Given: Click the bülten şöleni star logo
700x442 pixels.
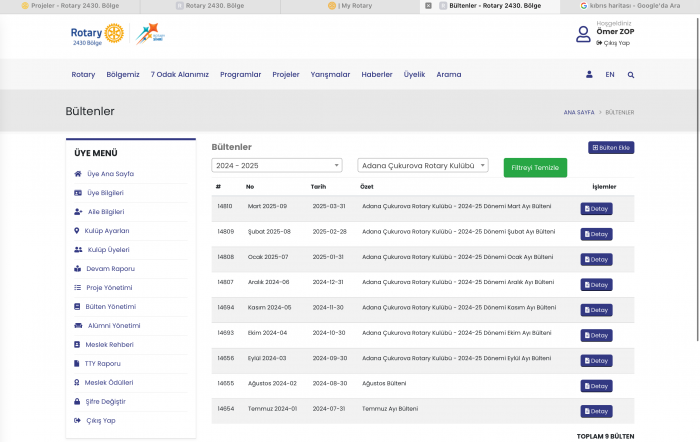Looking at the screenshot, I should click(x=150, y=34).
